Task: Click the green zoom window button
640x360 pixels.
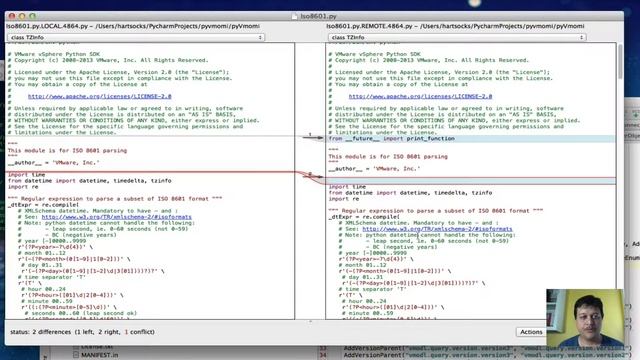Action: [x=32, y=16]
